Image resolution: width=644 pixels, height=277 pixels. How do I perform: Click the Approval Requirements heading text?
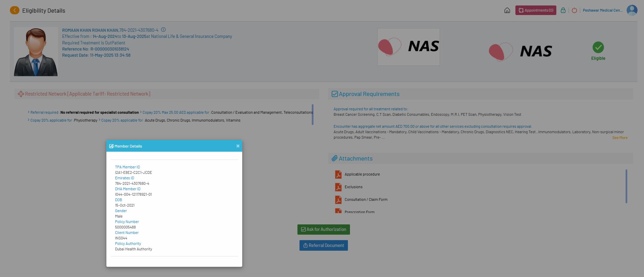(x=369, y=94)
